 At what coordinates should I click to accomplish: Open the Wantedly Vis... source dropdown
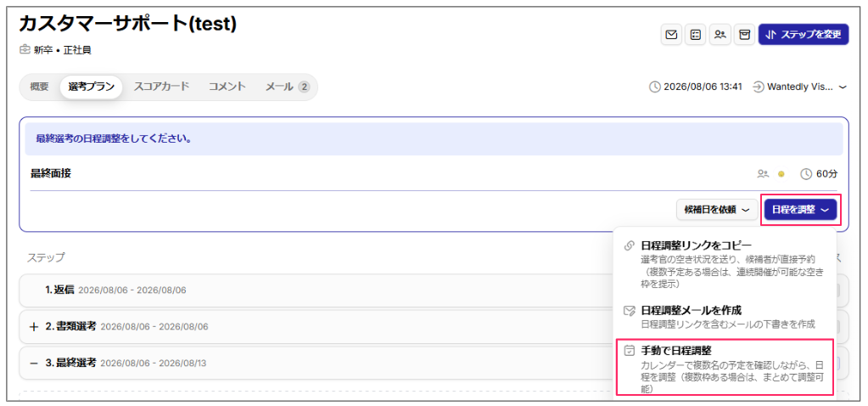(800, 87)
